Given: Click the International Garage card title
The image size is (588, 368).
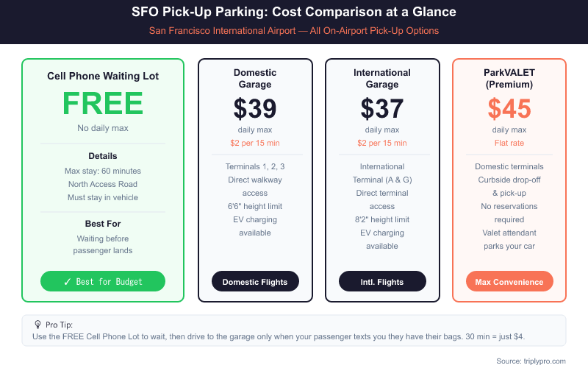Looking at the screenshot, I should (x=382, y=79).
